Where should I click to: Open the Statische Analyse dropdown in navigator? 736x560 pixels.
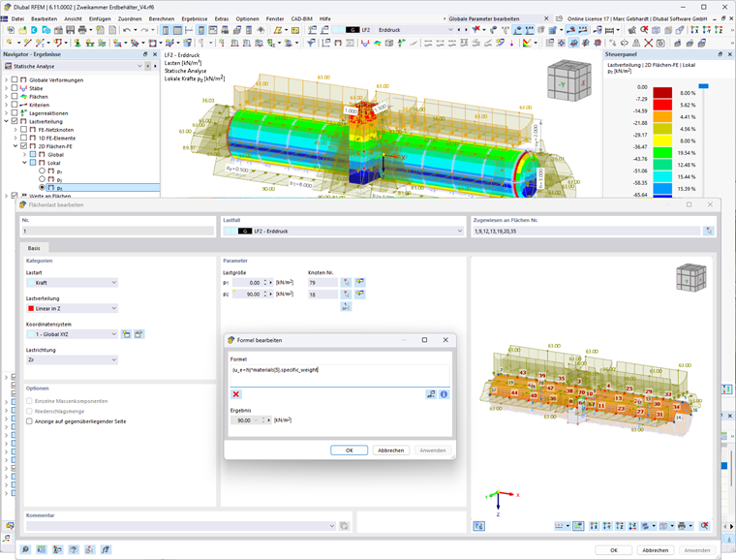pyautogui.click(x=74, y=66)
